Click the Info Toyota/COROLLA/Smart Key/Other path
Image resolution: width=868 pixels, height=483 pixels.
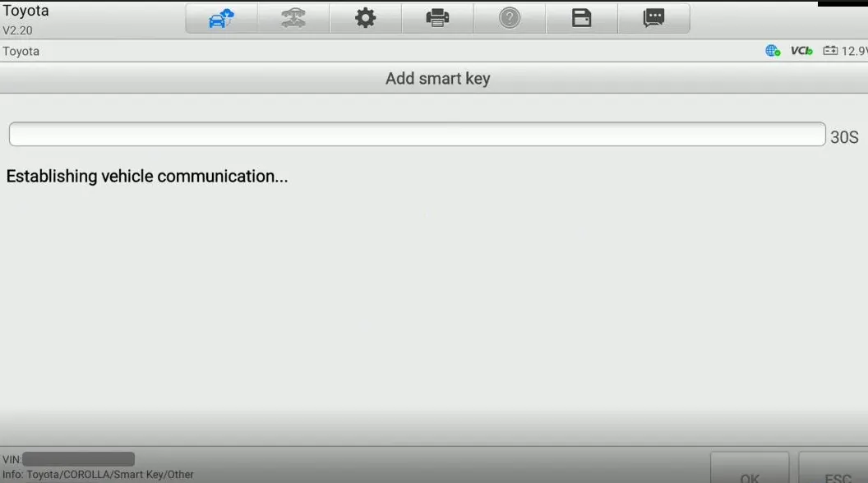[98, 475]
